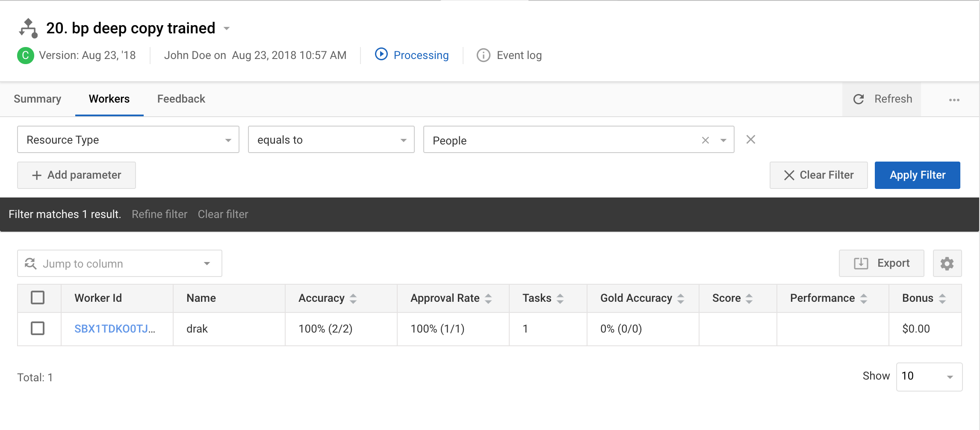Click the Refresh button
Viewport: 980px width, 430px height.
tap(882, 99)
